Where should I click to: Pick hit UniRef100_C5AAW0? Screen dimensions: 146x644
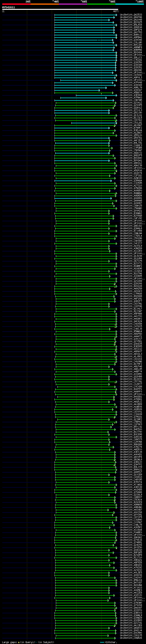131,209
